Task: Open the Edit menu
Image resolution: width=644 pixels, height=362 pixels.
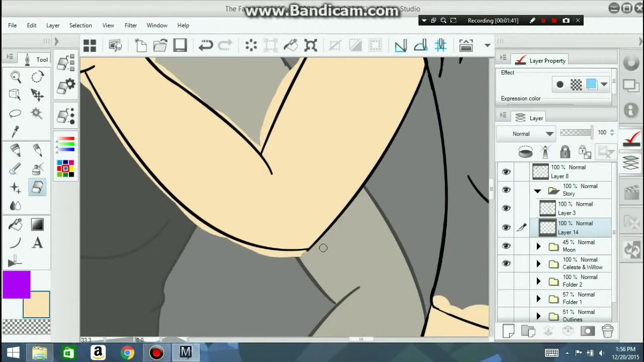Action: (x=32, y=25)
